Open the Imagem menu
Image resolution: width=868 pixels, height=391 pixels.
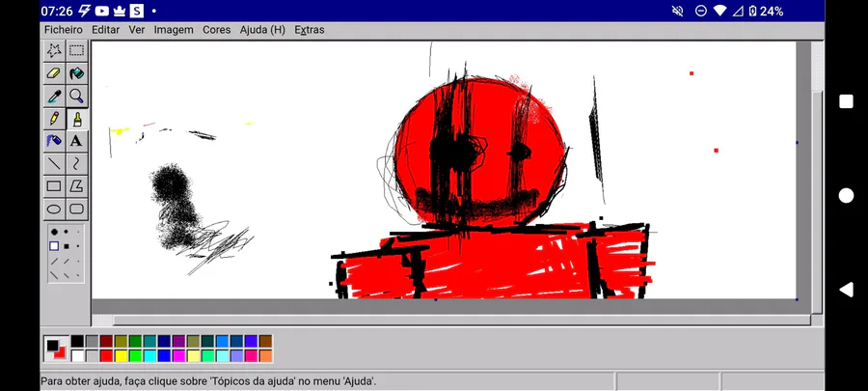174,30
